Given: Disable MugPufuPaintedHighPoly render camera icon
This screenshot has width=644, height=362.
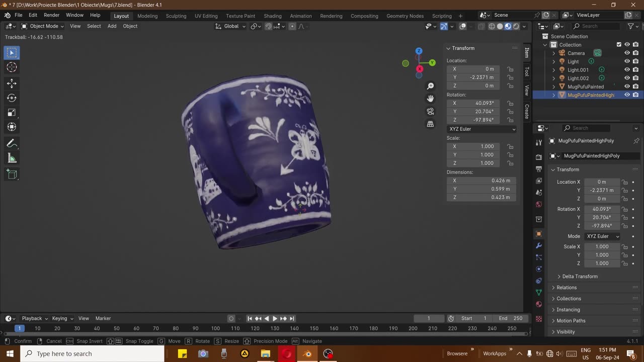Looking at the screenshot, I should 636,95.
